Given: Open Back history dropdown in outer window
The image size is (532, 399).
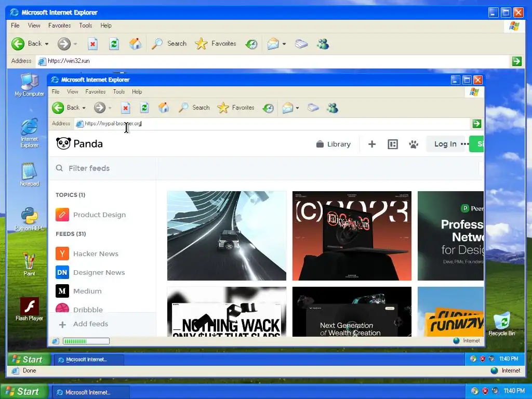Looking at the screenshot, I should click(47, 44).
